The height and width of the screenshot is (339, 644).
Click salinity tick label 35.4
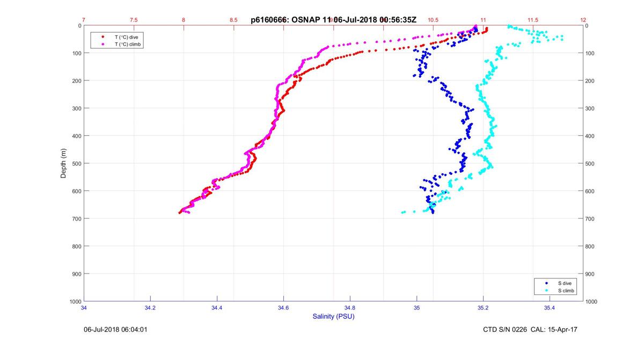pos(550,308)
